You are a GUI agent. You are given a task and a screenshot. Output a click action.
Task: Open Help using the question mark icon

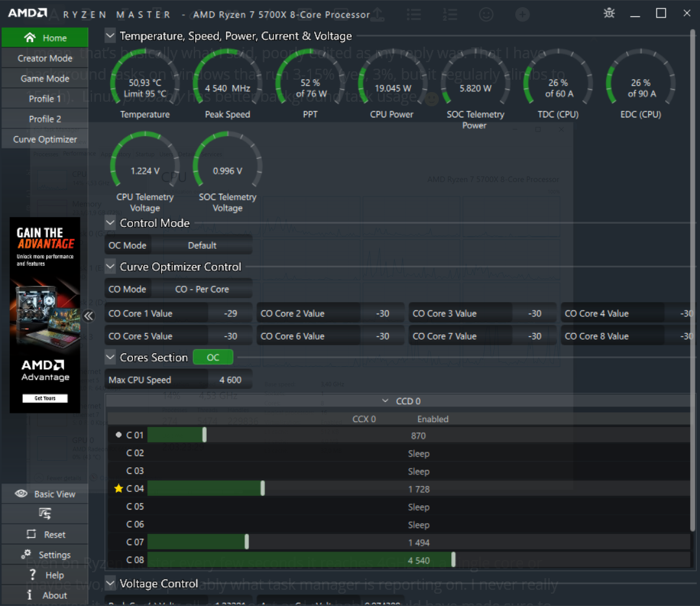30,575
